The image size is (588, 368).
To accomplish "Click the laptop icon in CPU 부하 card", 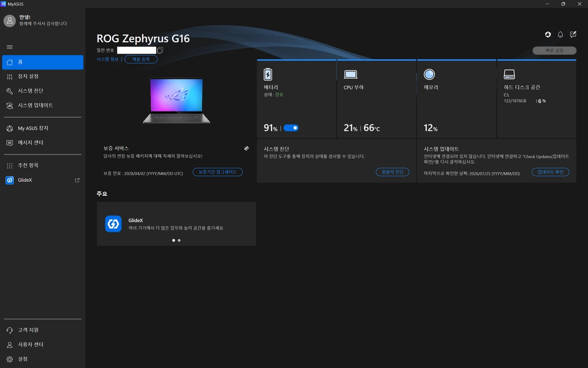I will click(350, 75).
